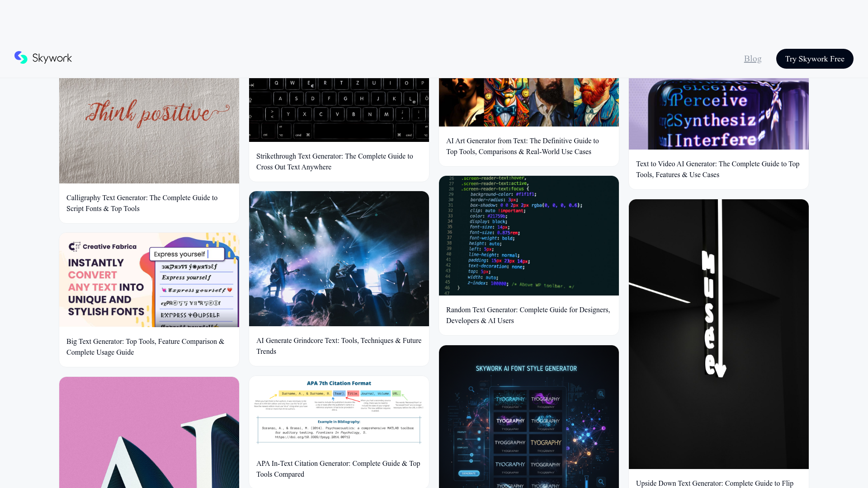Open the Perceive Synthesize Interfere thumbnail
868x488 pixels.
[719, 114]
